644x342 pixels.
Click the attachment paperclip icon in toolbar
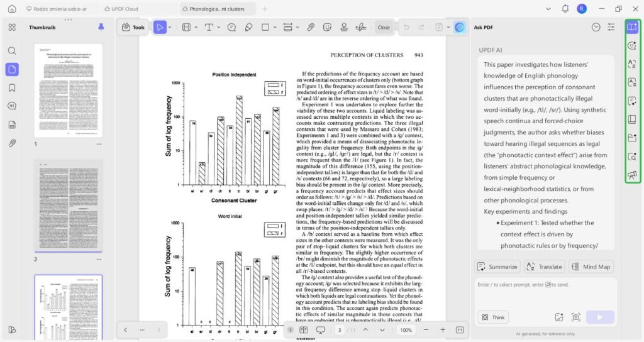click(x=310, y=27)
